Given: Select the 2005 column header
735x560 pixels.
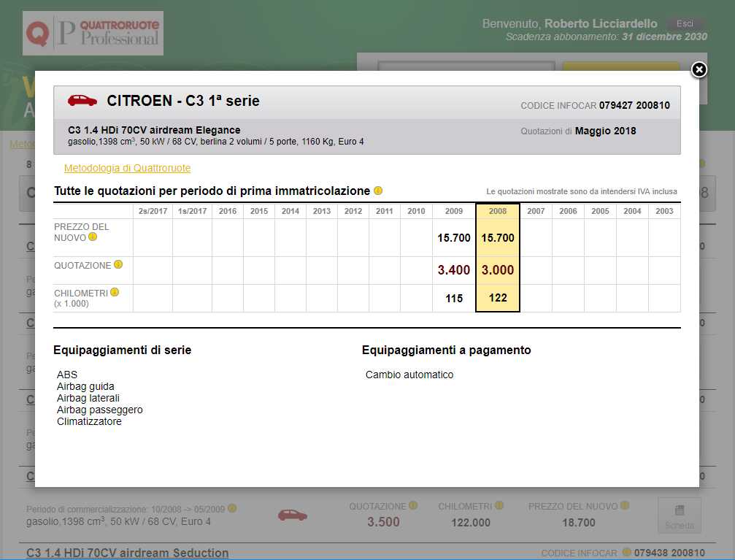Looking at the screenshot, I should point(600,211).
